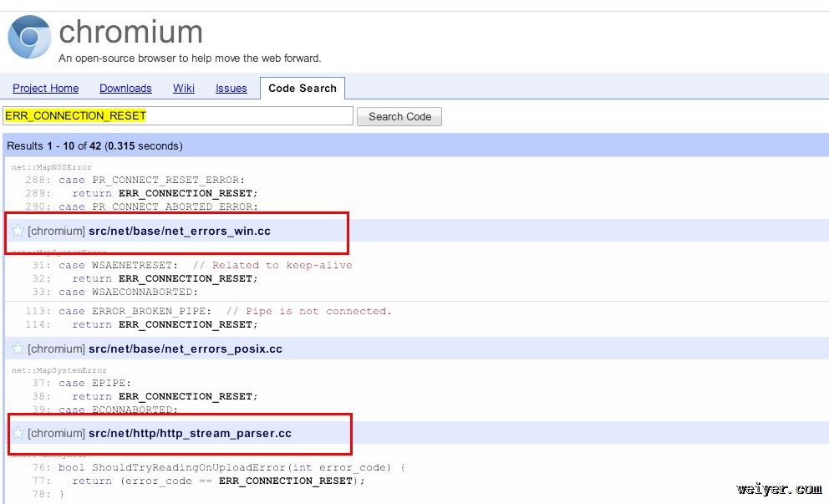Click line 33 case WSAECONNABORTED

pyautogui.click(x=114, y=292)
